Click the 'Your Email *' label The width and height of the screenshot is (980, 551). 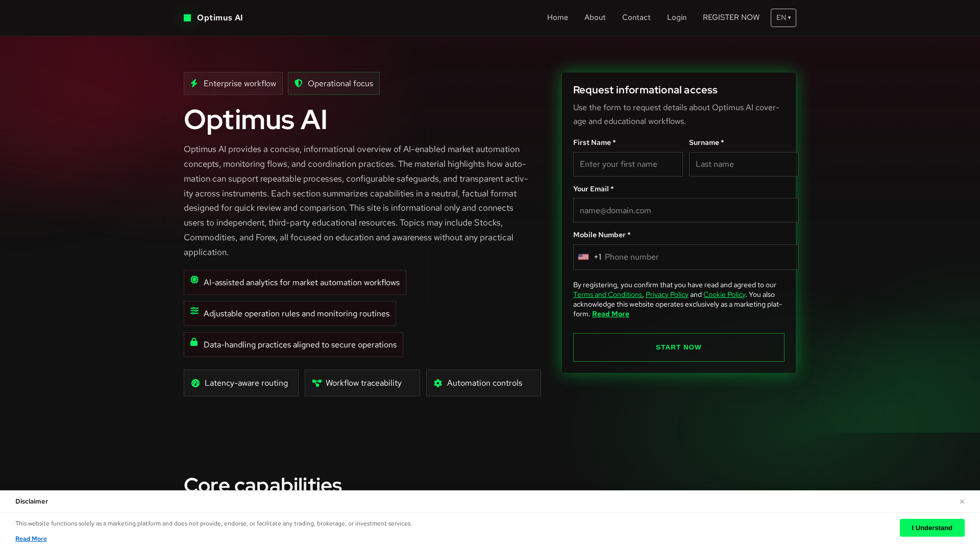pos(594,189)
